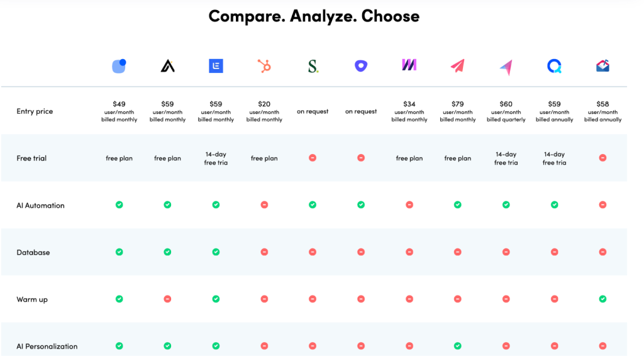Click the purple shield logo
644x356 pixels.
tap(361, 65)
